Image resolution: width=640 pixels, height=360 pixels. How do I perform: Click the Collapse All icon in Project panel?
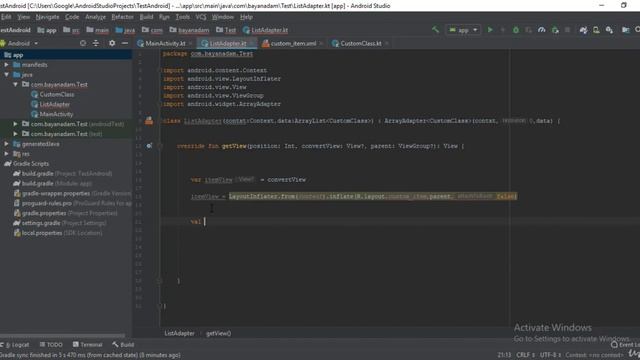pyautogui.click(x=96, y=43)
